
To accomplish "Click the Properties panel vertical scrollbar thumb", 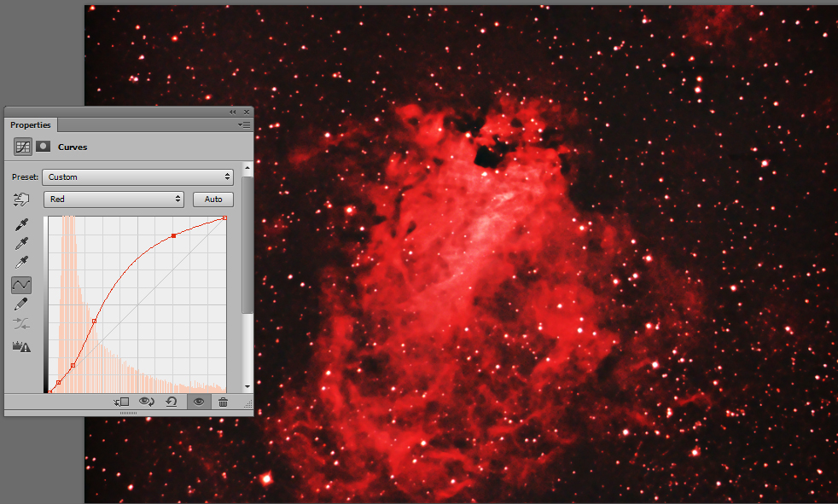I will (x=247, y=245).
